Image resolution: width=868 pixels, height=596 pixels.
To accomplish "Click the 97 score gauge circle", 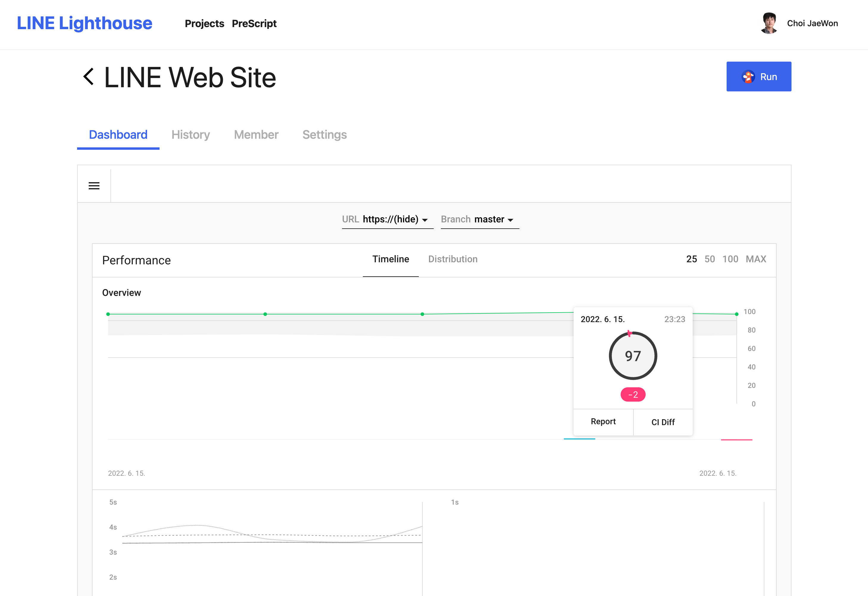I will (633, 356).
